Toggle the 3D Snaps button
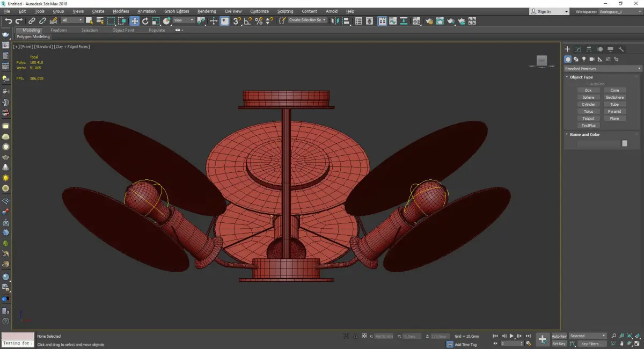 point(237,21)
